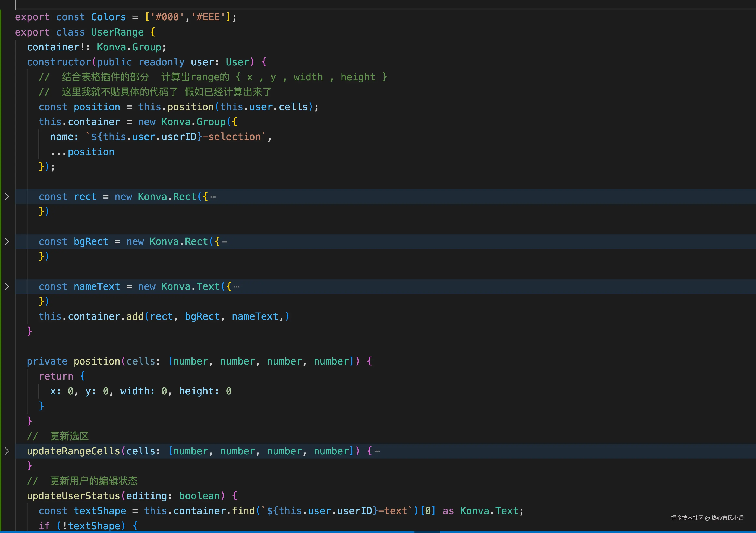Click the this.container.add call
Image resolution: width=756 pixels, height=533 pixels.
(x=135, y=317)
